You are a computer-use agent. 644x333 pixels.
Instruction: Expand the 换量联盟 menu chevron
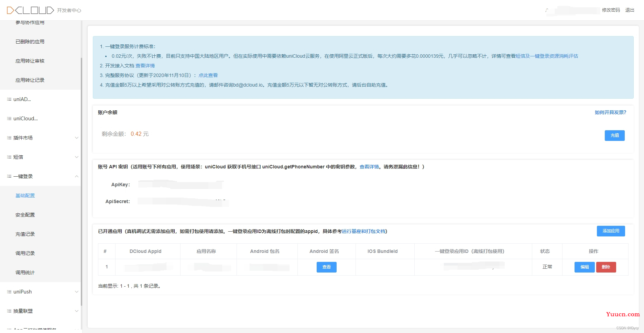coord(77,311)
